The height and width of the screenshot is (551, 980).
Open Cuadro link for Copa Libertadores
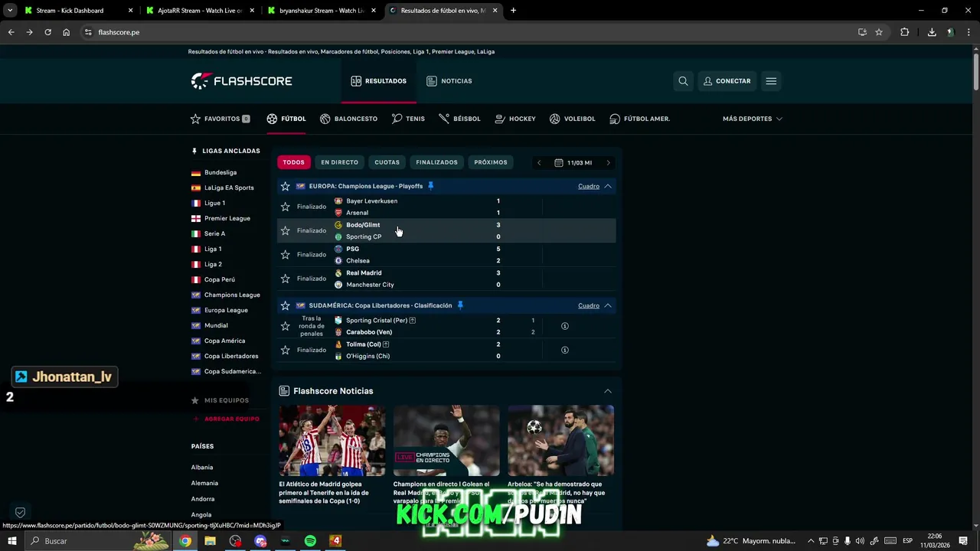589,305
